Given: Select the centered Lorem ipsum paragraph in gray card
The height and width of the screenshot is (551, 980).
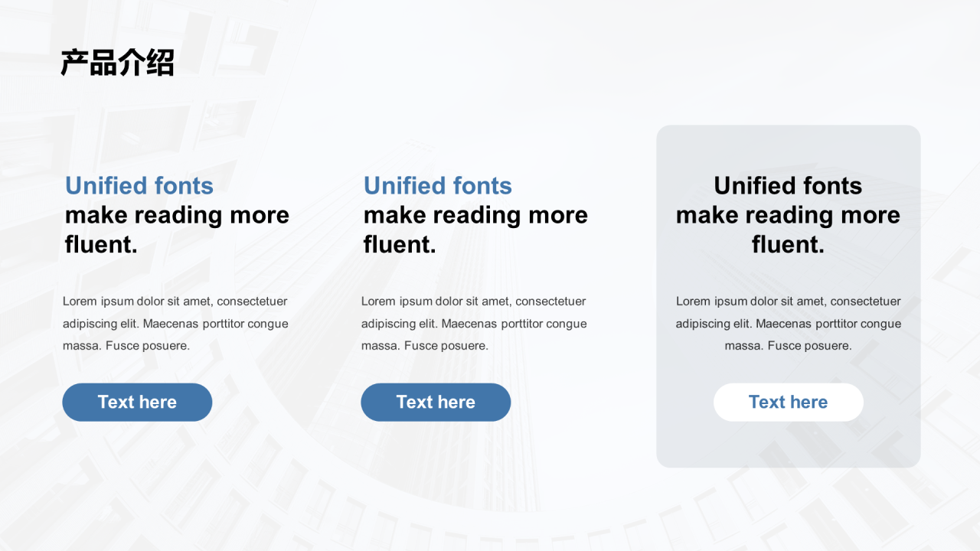Looking at the screenshot, I should (789, 323).
